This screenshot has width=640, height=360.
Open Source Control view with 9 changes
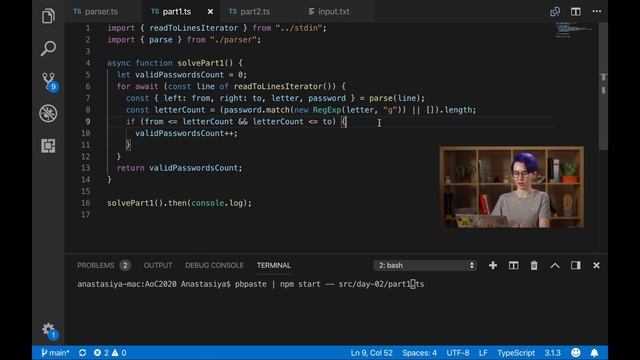[x=49, y=81]
